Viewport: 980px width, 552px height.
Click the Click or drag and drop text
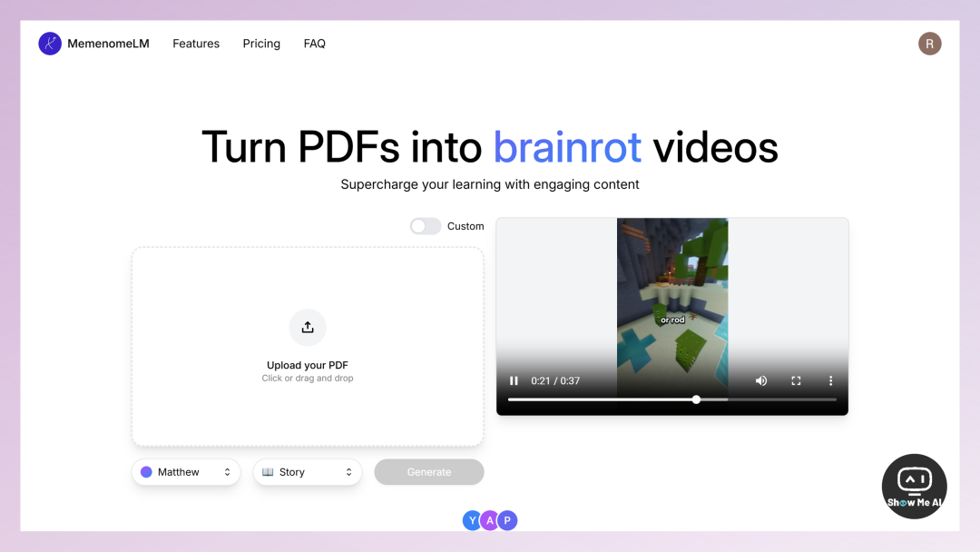tap(308, 379)
